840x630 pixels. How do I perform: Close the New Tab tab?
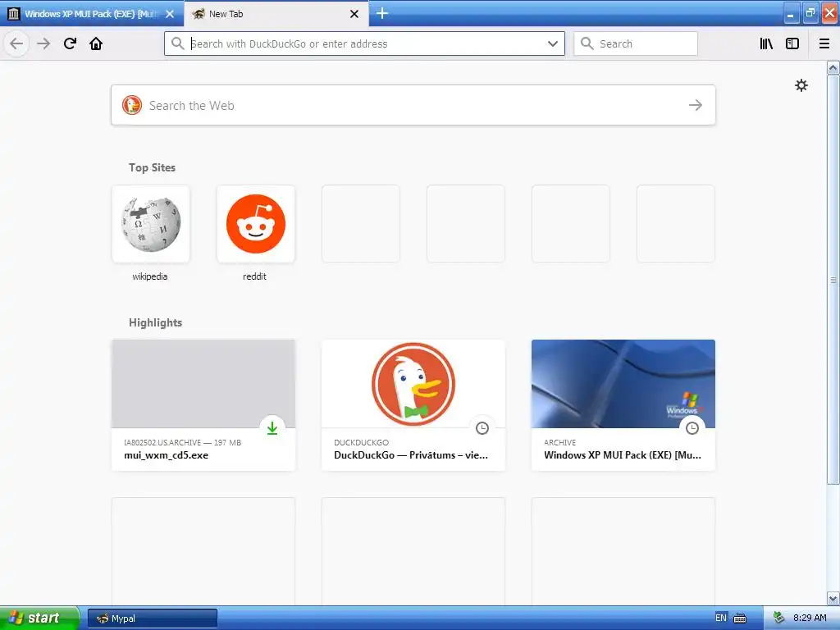[354, 14]
